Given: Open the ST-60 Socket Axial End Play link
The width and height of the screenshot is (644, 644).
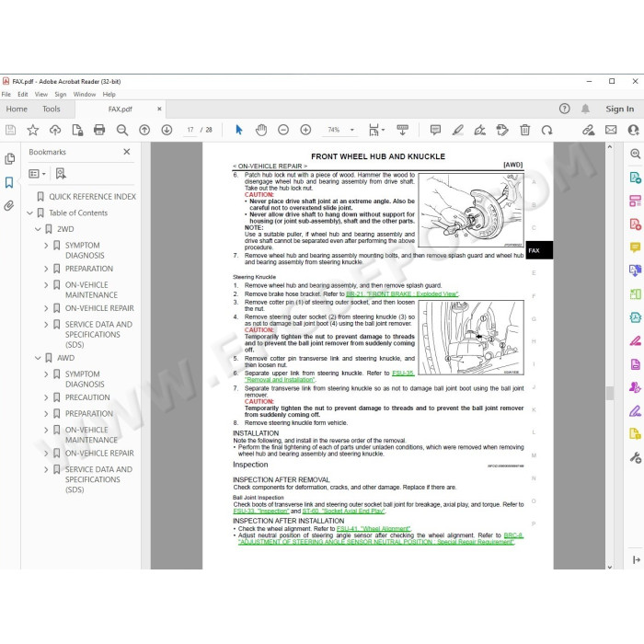Looking at the screenshot, I should pos(343,511).
